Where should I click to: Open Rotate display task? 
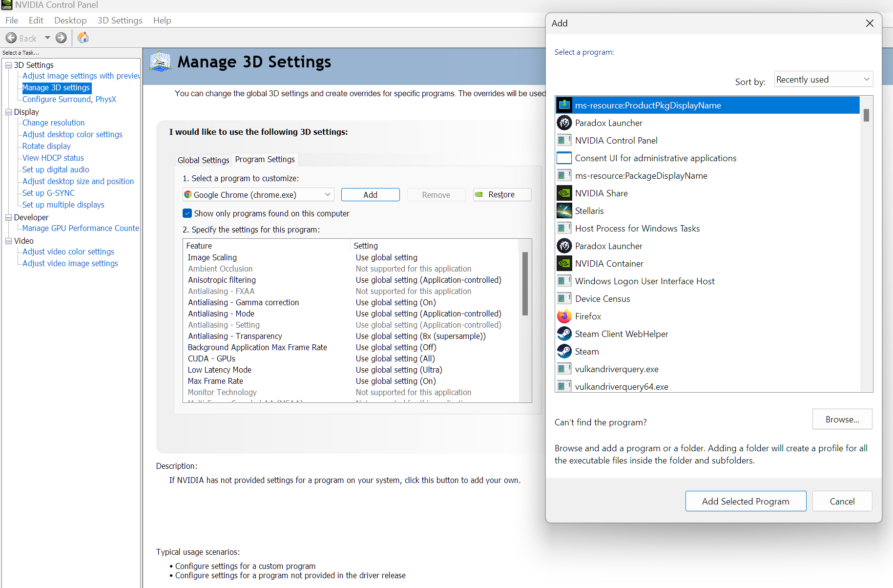[x=46, y=146]
